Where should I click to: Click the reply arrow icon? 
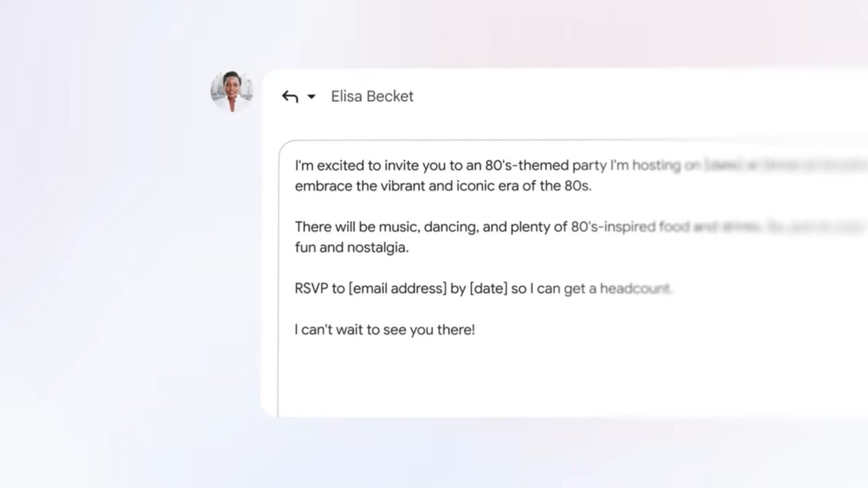(289, 96)
